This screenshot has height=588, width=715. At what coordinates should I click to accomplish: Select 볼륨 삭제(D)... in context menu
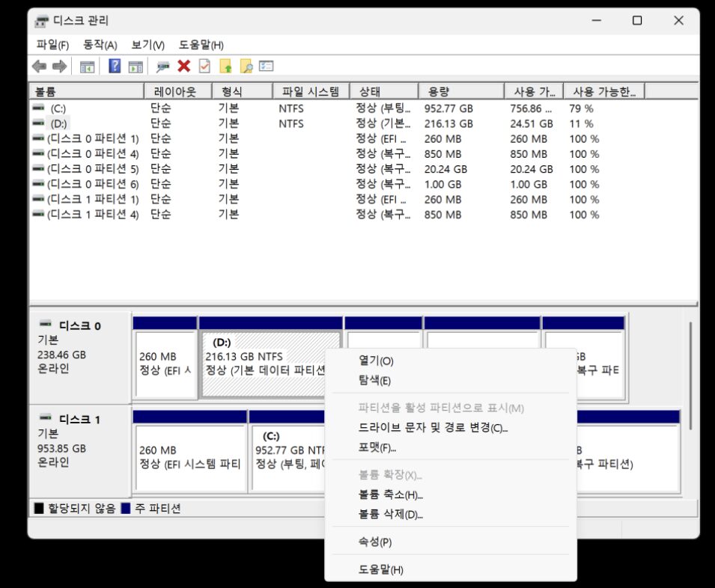click(x=391, y=515)
